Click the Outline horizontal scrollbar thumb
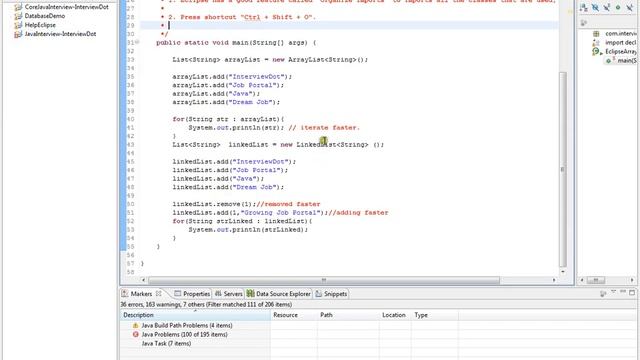The image size is (640, 360). [596, 280]
